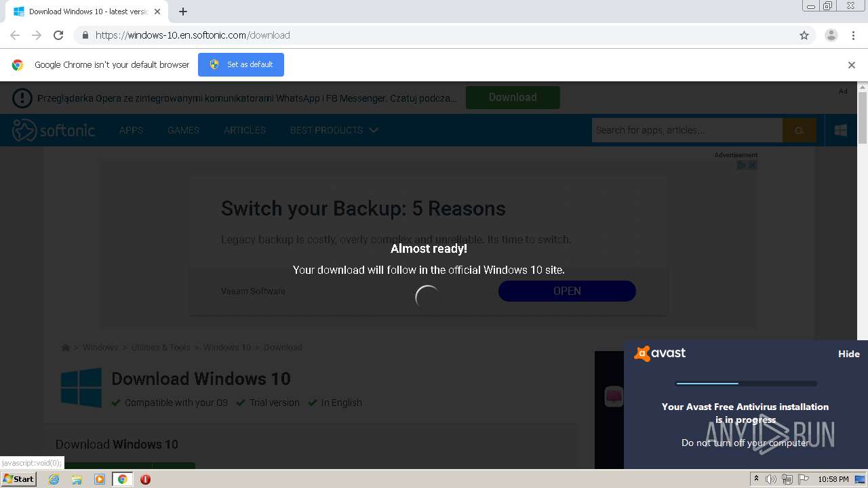868x488 pixels.
Task: Click the green Opera Download button
Action: pos(513,98)
